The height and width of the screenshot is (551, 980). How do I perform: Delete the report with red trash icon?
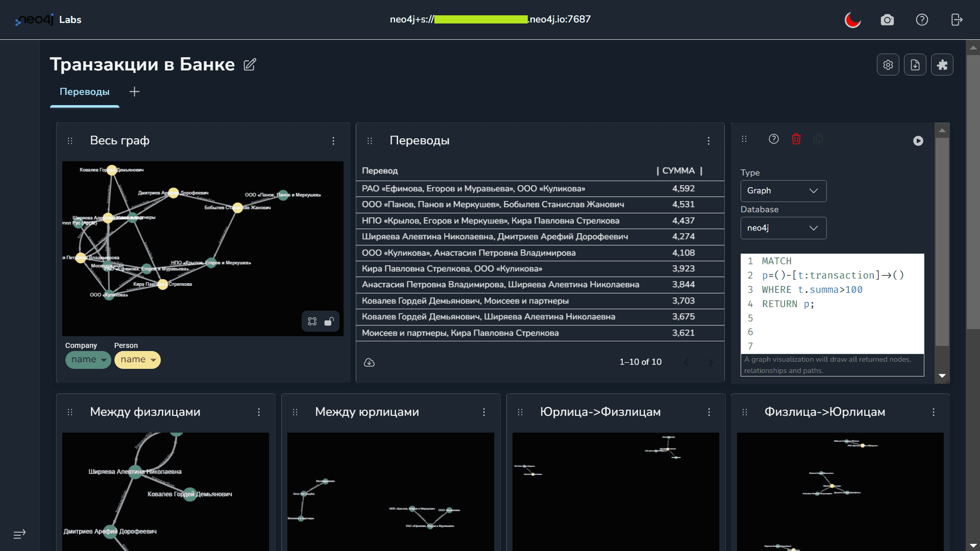[796, 139]
